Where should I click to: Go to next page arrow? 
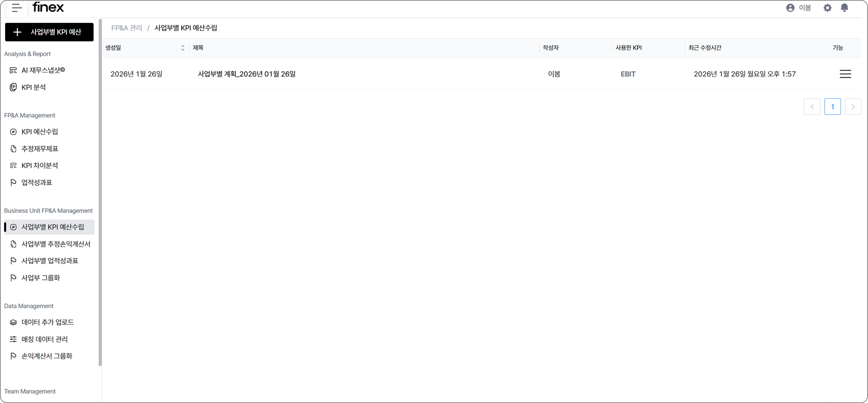[x=853, y=107]
